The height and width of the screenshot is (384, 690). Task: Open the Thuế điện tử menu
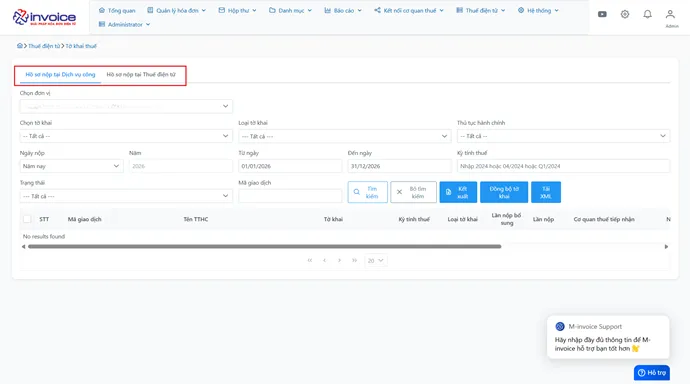click(x=481, y=10)
